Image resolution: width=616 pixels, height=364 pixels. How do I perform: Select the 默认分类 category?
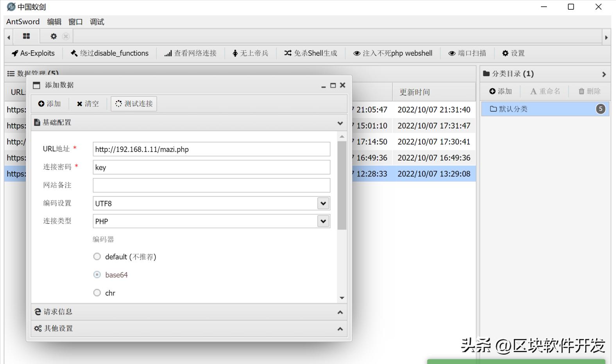click(x=545, y=109)
